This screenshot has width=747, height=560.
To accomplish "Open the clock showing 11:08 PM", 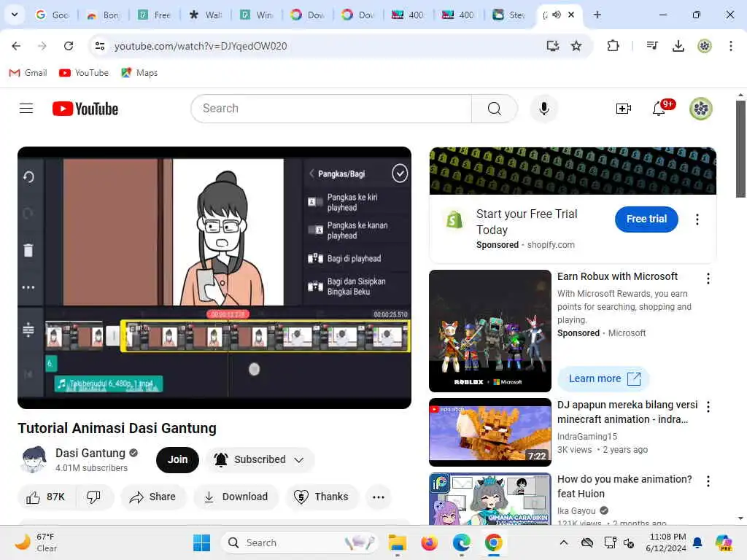I will [x=666, y=542].
